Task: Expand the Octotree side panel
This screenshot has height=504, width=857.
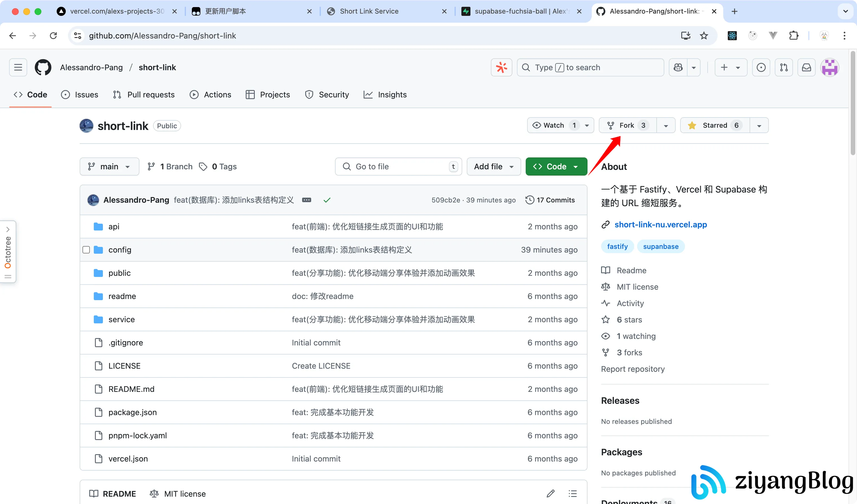Action: tap(8, 251)
